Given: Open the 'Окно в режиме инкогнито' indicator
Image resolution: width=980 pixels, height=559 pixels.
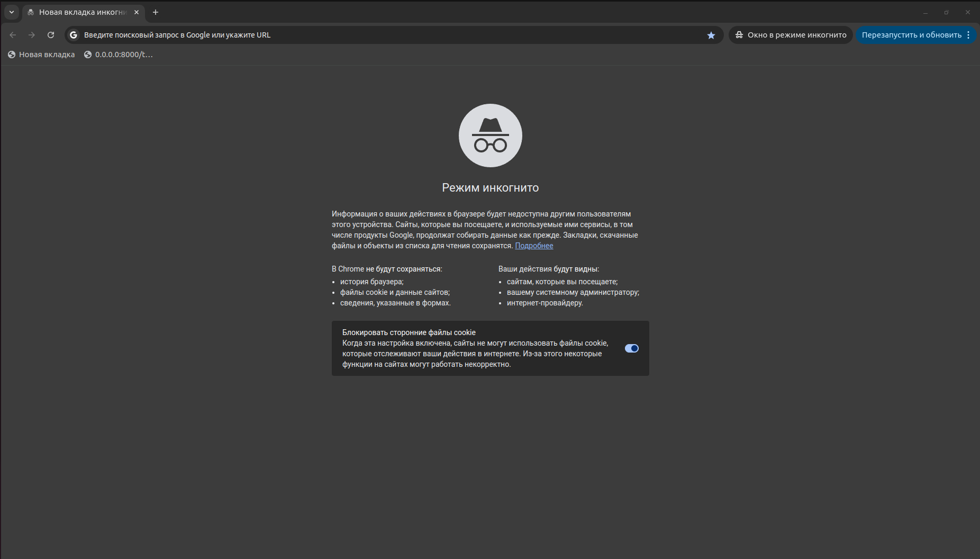Looking at the screenshot, I should 791,35.
